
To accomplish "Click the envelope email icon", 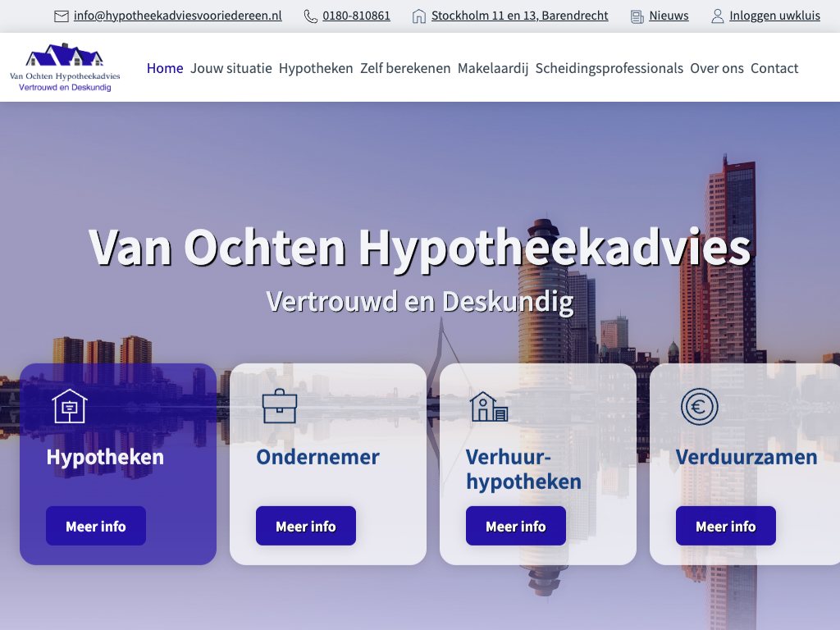I will (62, 16).
